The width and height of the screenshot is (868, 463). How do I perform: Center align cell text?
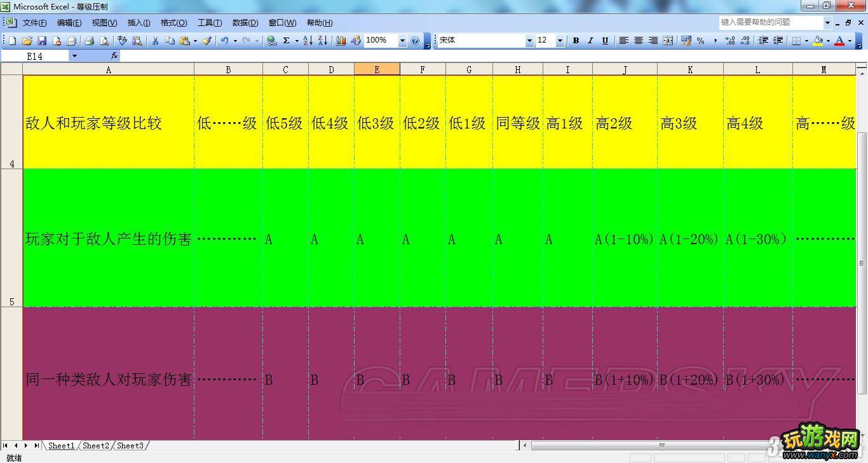(639, 41)
